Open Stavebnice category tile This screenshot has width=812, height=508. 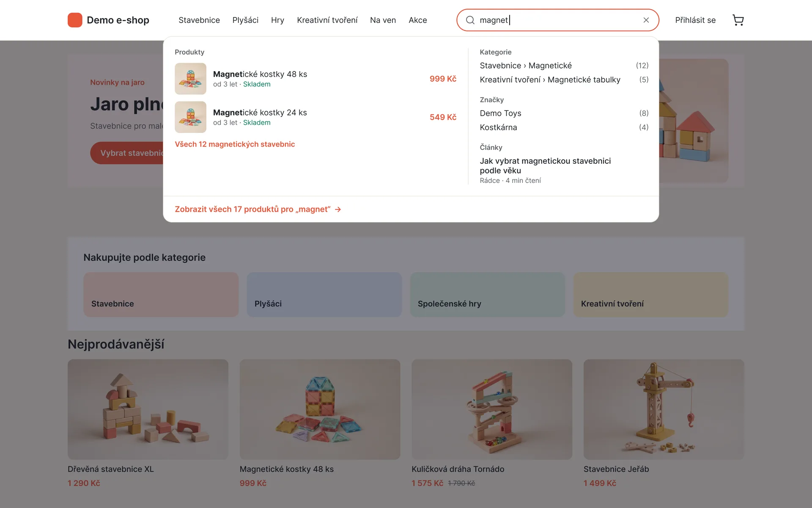161,295
